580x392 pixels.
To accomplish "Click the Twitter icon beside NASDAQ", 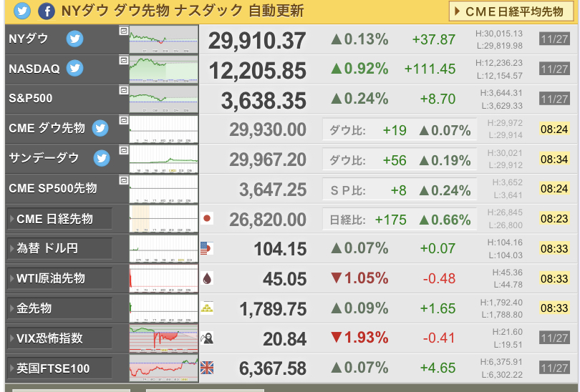I will (x=74, y=69).
